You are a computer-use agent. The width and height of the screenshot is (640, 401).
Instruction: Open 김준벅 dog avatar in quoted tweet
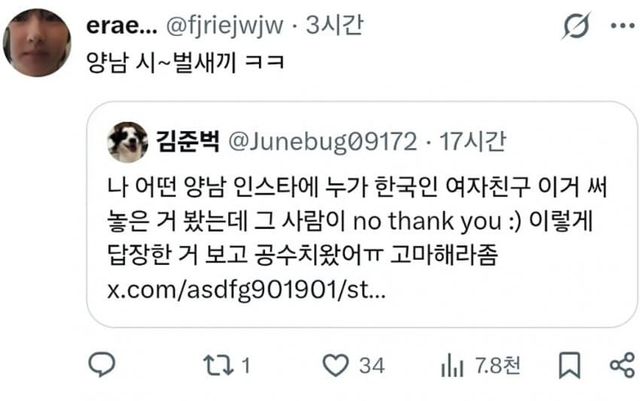128,142
